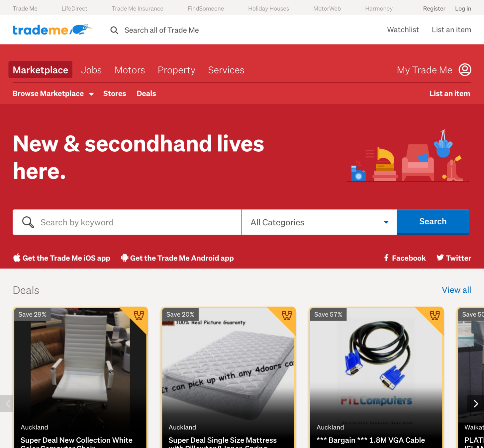This screenshot has width=484, height=448.
Task: Open the All Categories dropdown
Action: [319, 222]
